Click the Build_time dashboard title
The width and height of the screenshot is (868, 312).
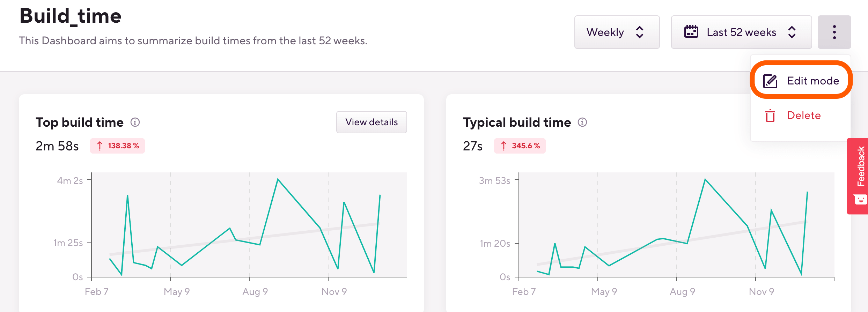point(71,16)
